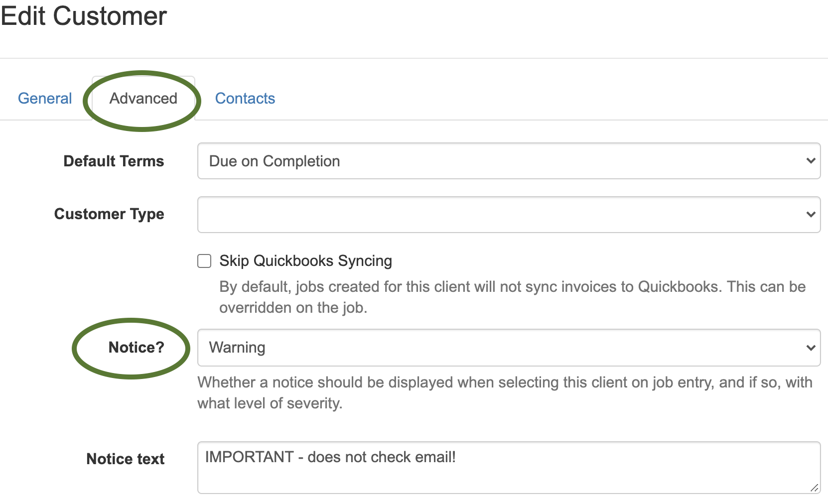The image size is (828, 504).
Task: Click the Customer Type chevron arrow
Action: (811, 215)
